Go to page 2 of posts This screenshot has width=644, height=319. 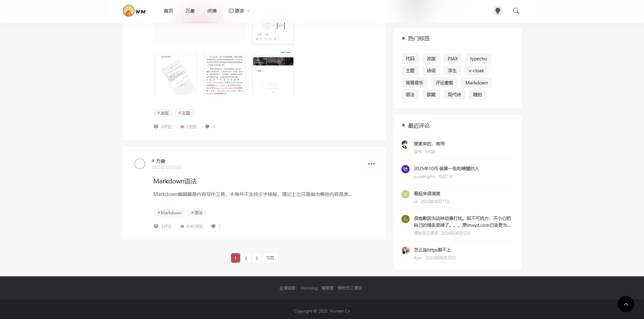246,258
